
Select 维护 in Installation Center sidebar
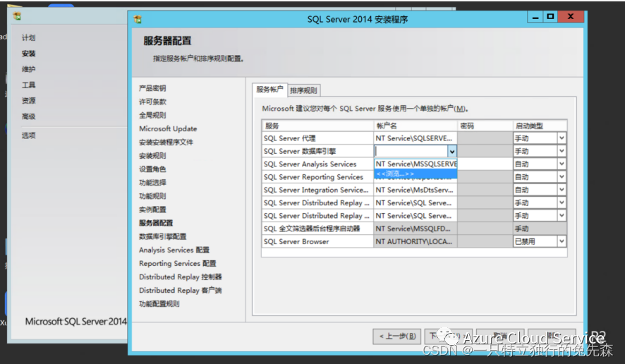(29, 69)
